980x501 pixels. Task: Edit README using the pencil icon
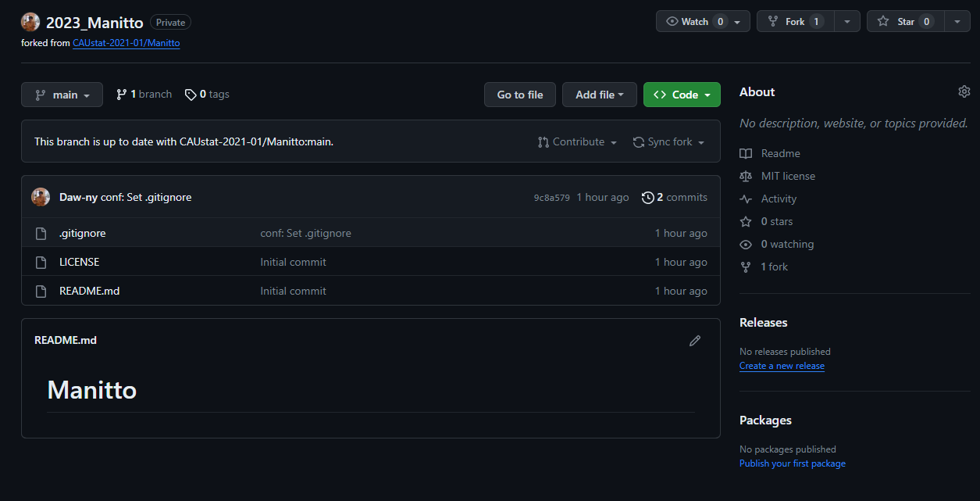pyautogui.click(x=695, y=341)
